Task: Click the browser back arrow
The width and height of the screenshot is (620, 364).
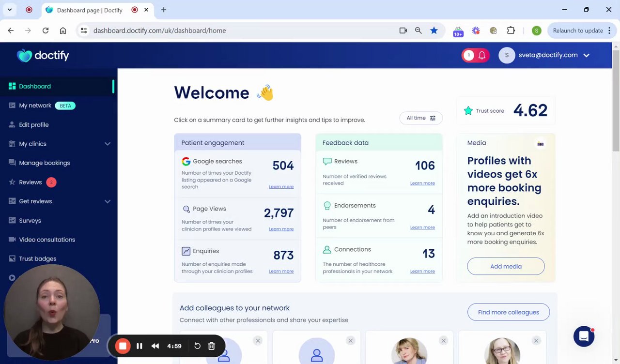Action: [x=11, y=30]
